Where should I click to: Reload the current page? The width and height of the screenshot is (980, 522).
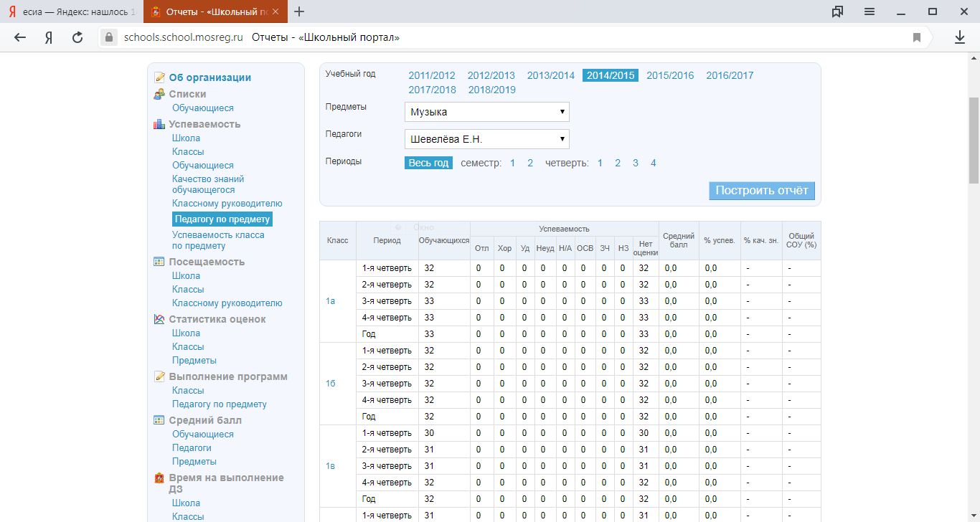point(77,37)
